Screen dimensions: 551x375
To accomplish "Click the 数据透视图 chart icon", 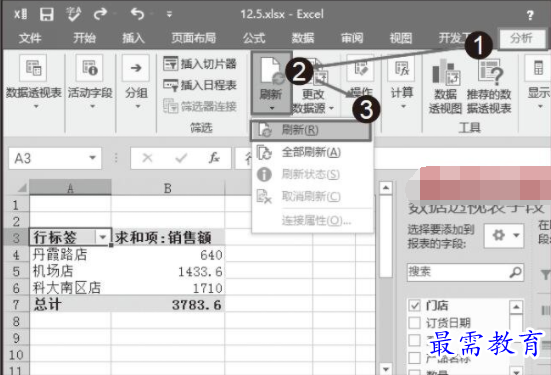I will pyautogui.click(x=445, y=73).
